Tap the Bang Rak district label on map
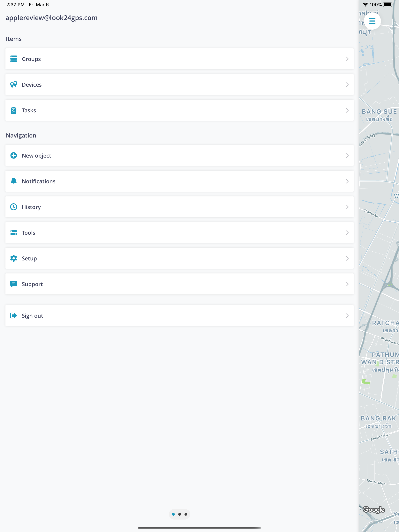Screen dimensions: 399x532 coord(378,422)
